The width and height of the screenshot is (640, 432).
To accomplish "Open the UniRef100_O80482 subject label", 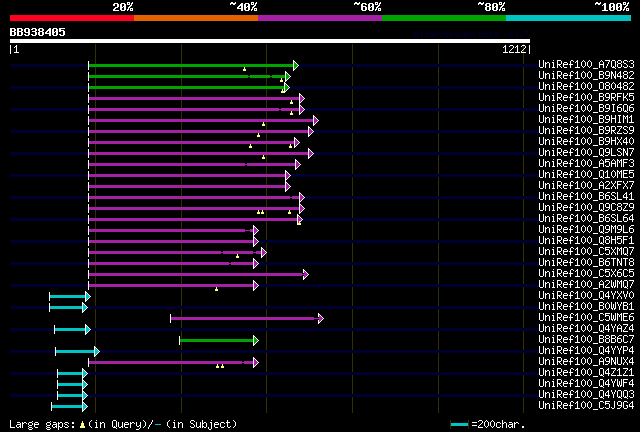I will pyautogui.click(x=586, y=86).
